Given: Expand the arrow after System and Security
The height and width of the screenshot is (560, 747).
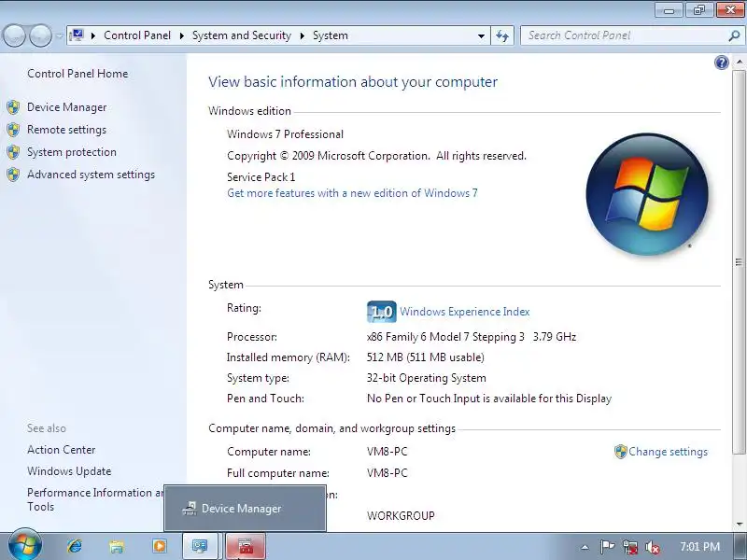Looking at the screenshot, I should click(x=302, y=35).
